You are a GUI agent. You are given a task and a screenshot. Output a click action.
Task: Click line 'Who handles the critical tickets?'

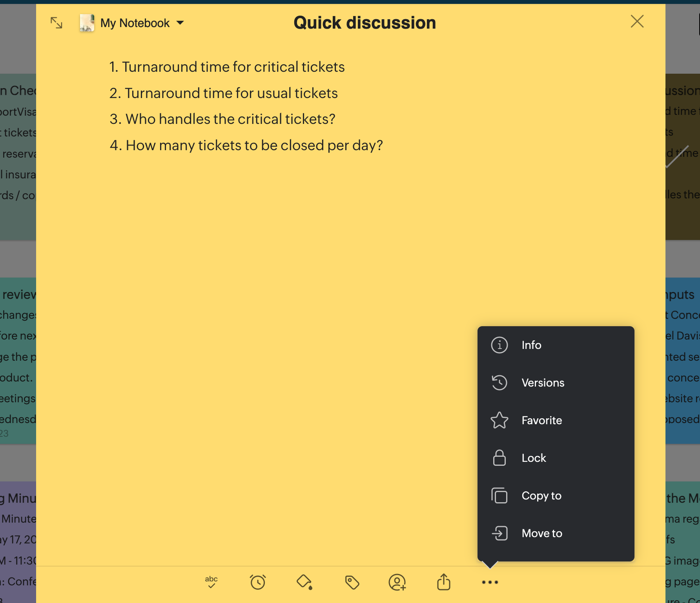[x=230, y=119]
